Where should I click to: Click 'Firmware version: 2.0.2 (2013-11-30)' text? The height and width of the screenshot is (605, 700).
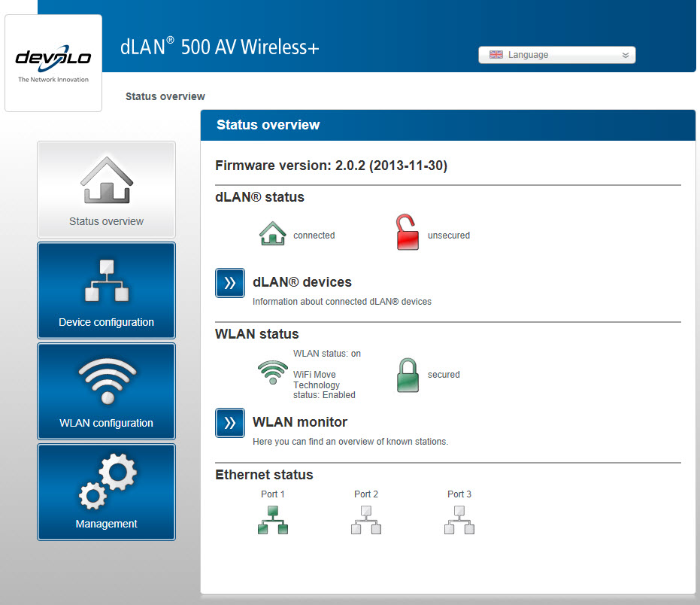[332, 166]
